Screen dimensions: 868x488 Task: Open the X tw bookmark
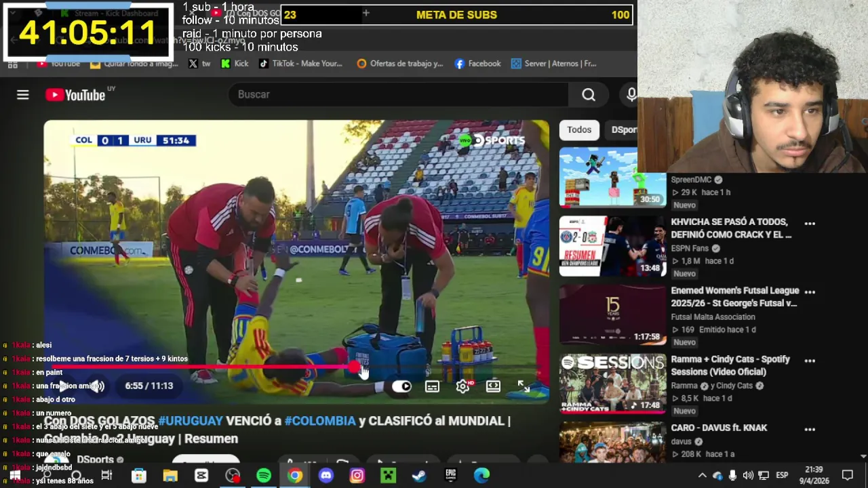click(199, 64)
